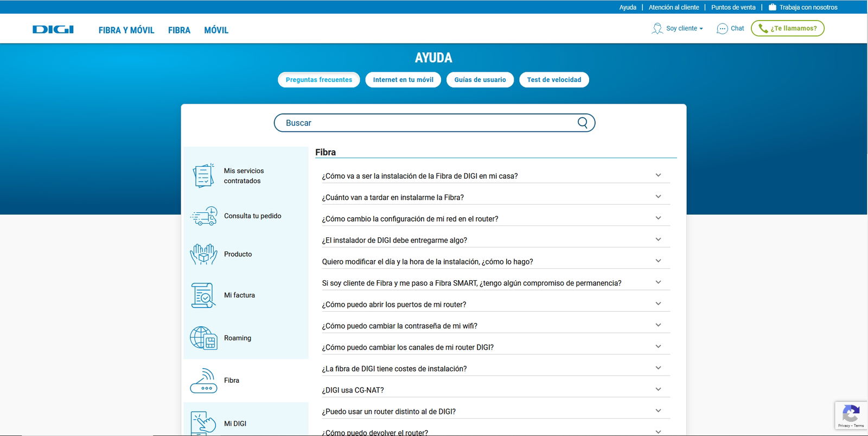Select the Test de velocidad tab
Viewport: 868px width, 436px height.
554,80
